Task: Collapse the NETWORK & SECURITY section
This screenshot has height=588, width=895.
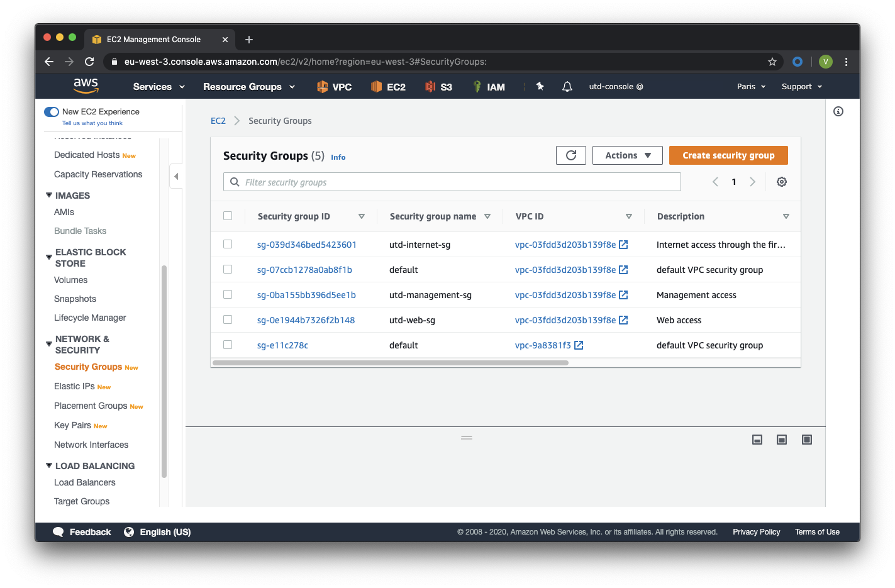Action: 49,344
